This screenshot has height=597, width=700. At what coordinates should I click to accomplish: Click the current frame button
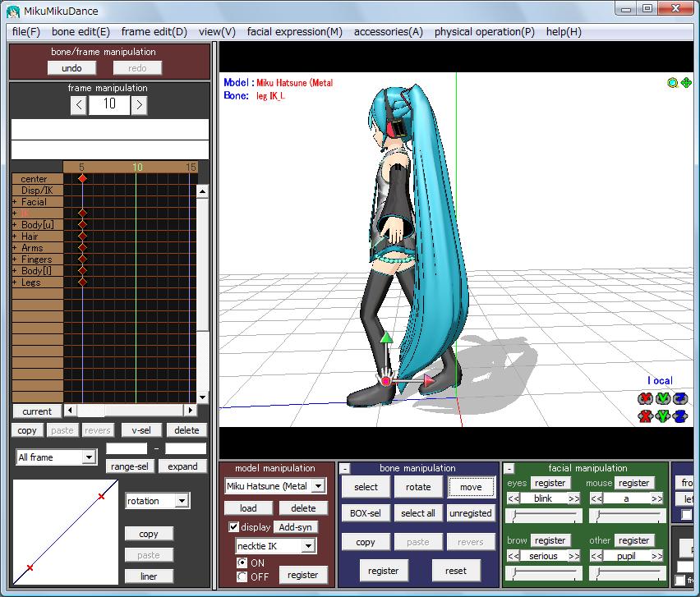(37, 411)
